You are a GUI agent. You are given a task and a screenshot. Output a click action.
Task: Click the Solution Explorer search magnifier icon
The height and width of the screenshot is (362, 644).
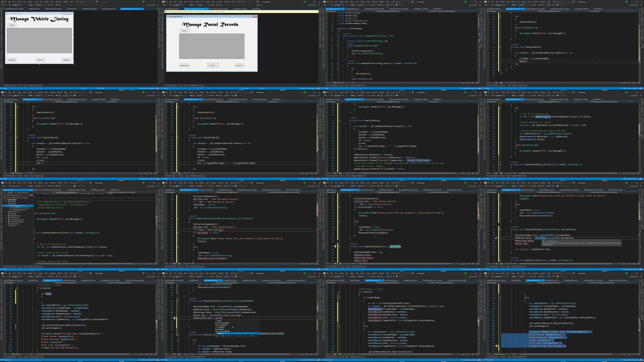[x=31, y=196]
